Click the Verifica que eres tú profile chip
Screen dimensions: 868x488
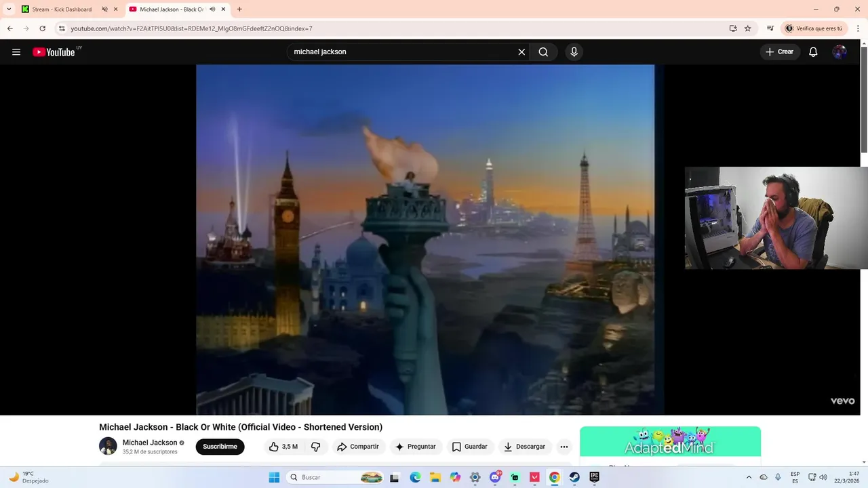[x=814, y=28]
